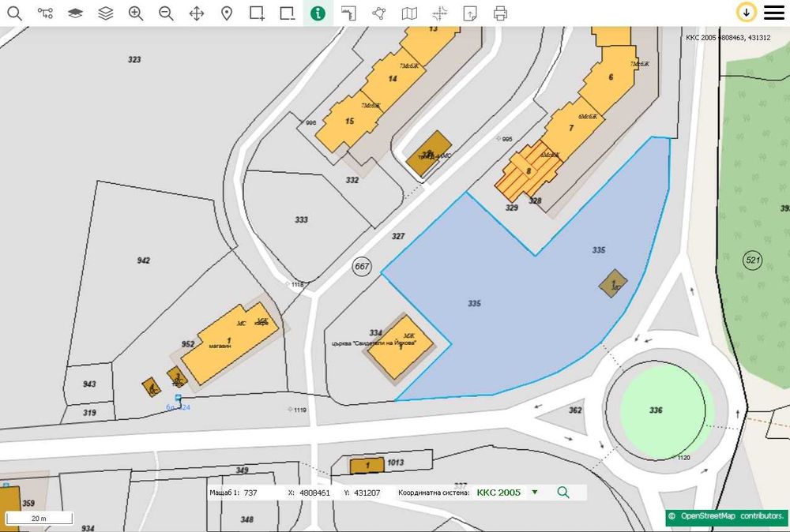Viewport: 790px width, 532px height.
Task: Click parcel label 952
Action: 188,344
